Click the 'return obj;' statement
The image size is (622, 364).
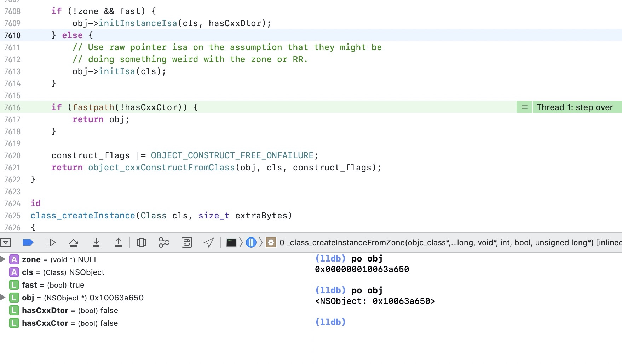click(x=101, y=119)
